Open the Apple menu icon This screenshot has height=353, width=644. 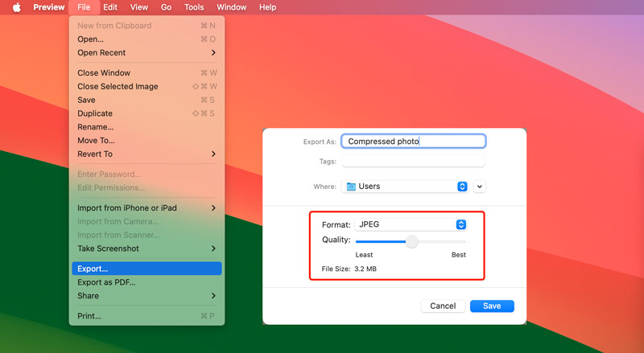click(16, 7)
